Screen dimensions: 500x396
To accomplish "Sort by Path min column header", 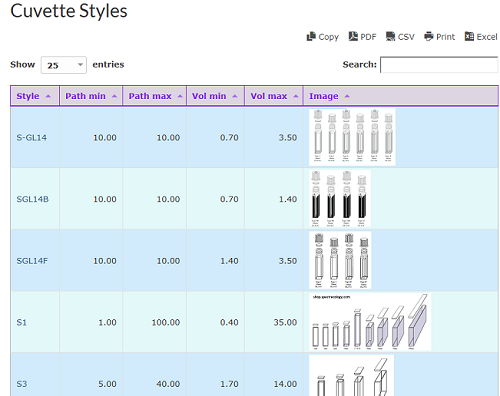I will click(x=91, y=96).
